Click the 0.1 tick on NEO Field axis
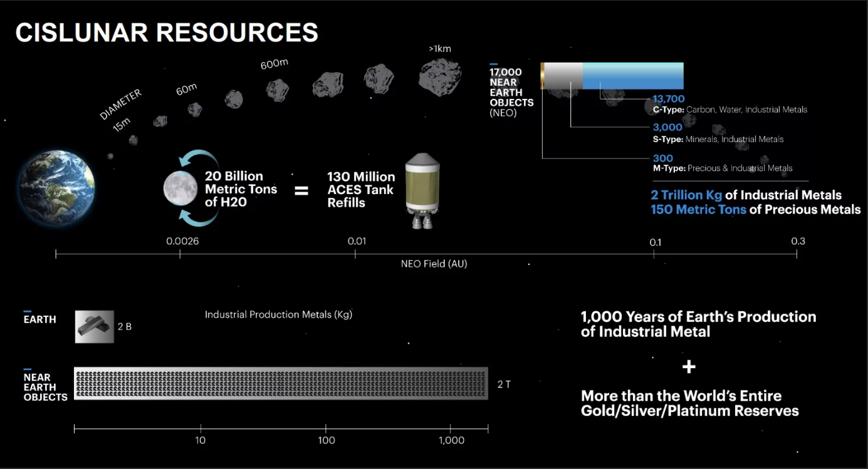The height and width of the screenshot is (469, 868). point(654,253)
